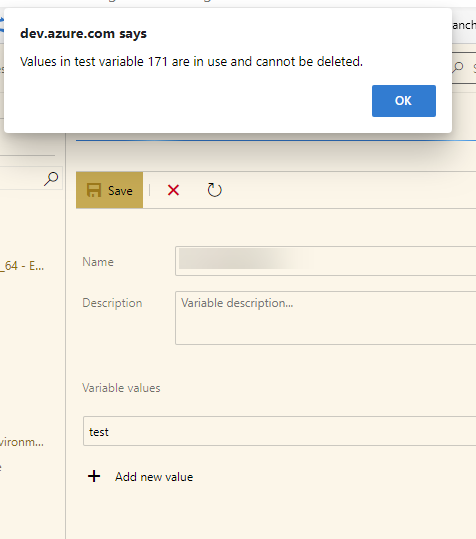Click the red X delete icon

point(173,190)
